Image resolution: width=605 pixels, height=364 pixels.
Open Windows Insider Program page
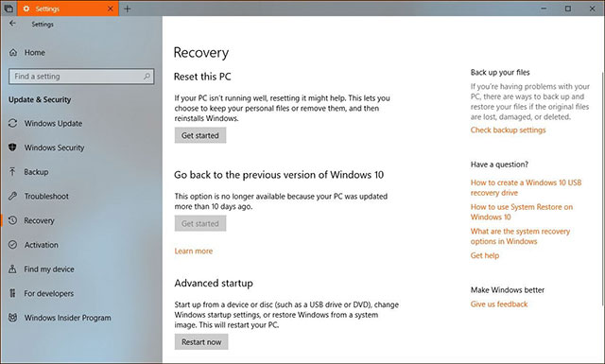click(67, 318)
